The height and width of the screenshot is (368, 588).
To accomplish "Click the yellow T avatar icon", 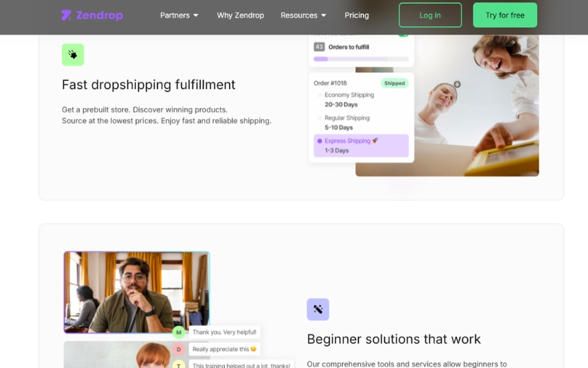I will point(179,364).
